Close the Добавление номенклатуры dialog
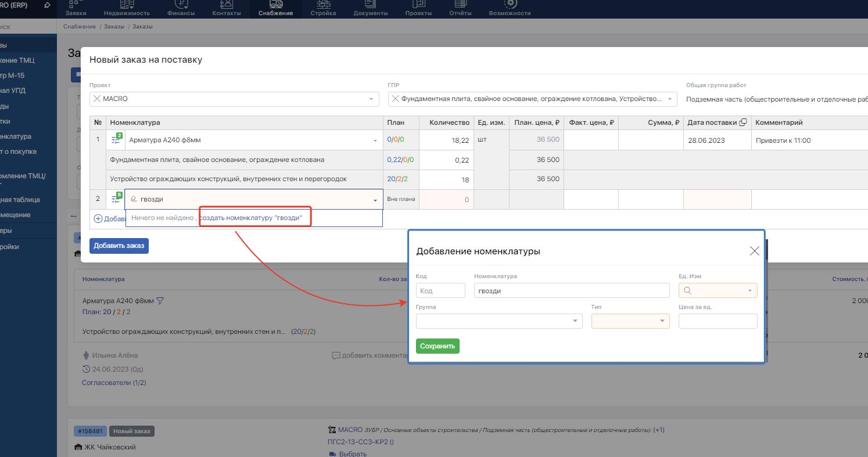868x457 pixels. click(x=754, y=251)
